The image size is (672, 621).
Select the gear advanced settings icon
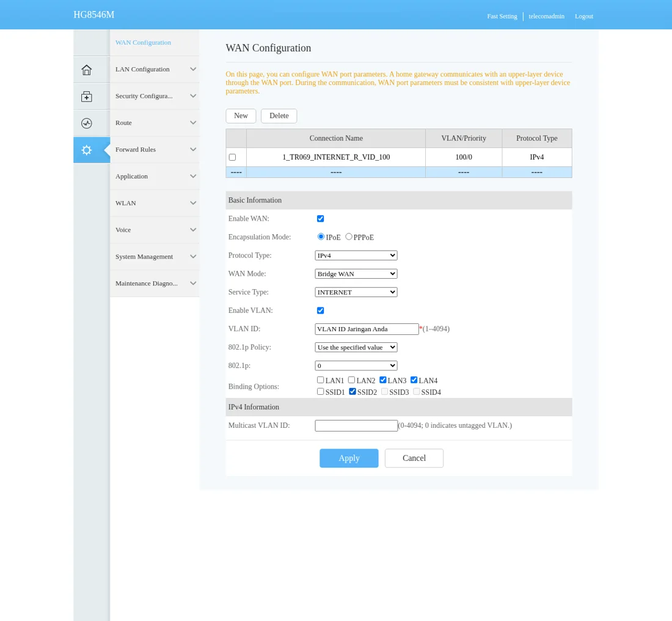(87, 150)
